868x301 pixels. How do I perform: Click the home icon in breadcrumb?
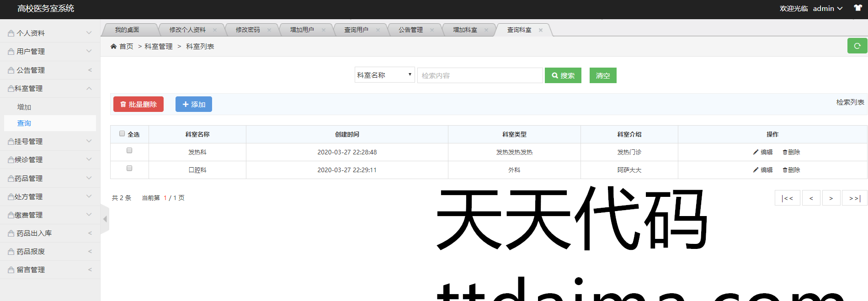pyautogui.click(x=113, y=46)
